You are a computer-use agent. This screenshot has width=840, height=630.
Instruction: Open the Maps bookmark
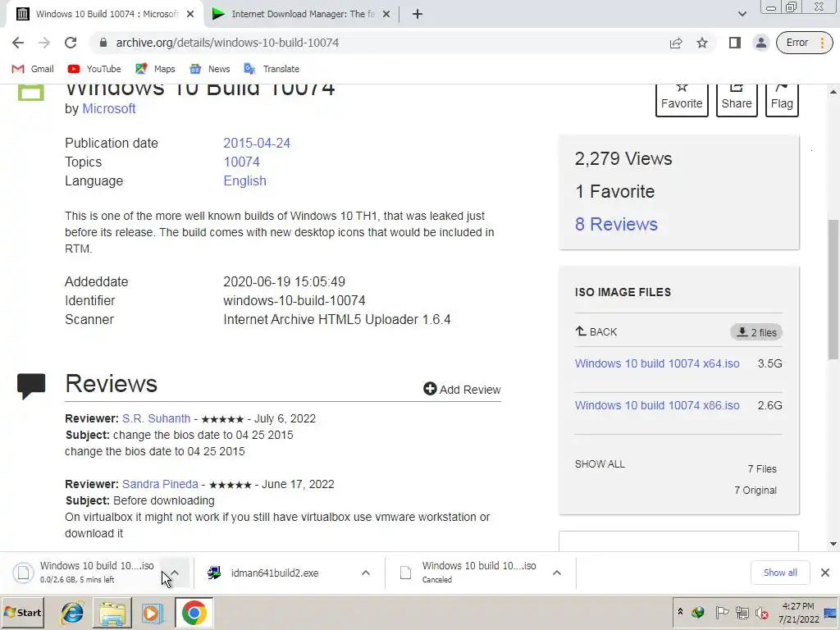[x=155, y=69]
